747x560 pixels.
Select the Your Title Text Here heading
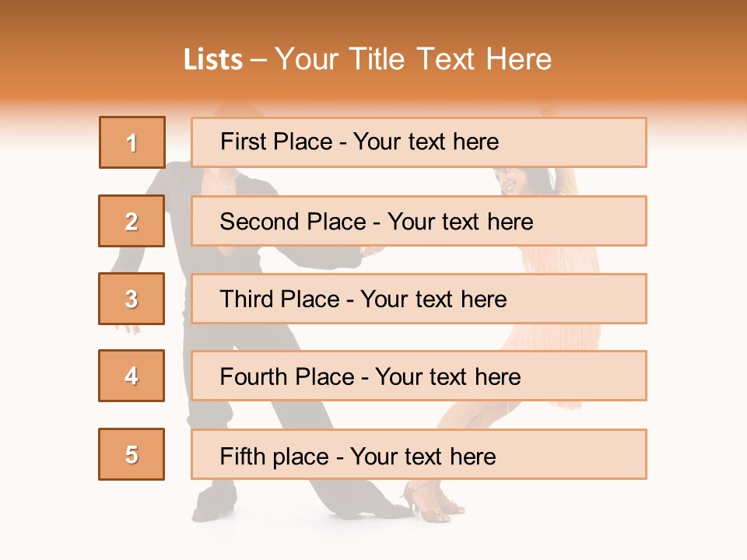click(413, 59)
